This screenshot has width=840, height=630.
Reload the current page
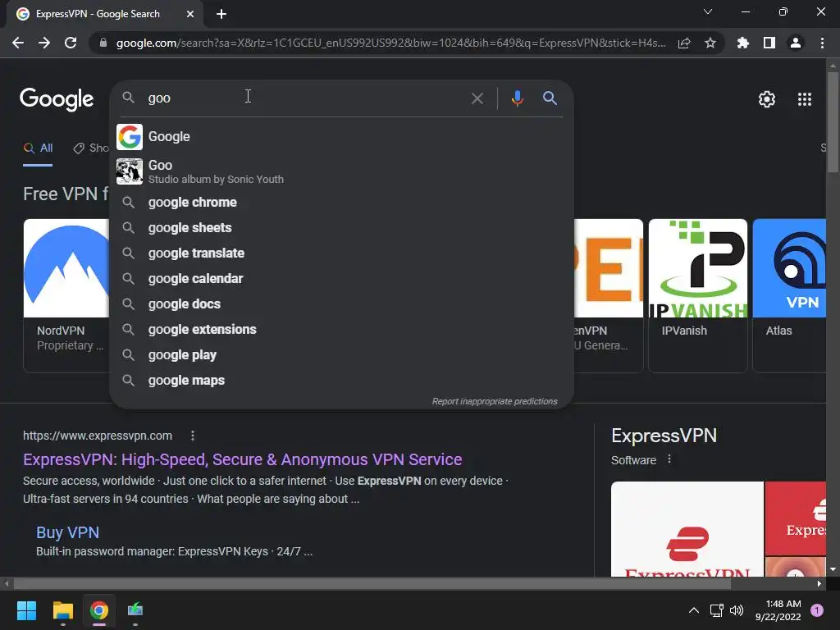point(71,43)
